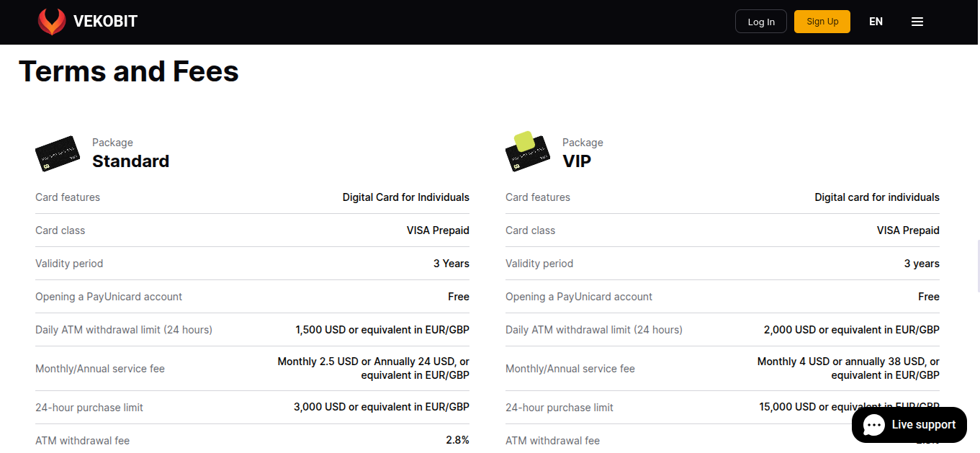Open the hamburger menu icon
The height and width of the screenshot is (453, 980).
[x=917, y=22]
